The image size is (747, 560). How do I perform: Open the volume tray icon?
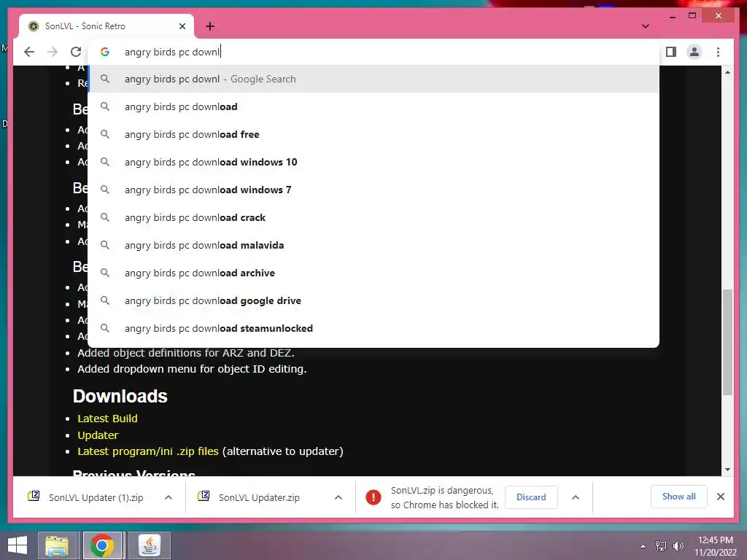pyautogui.click(x=678, y=546)
